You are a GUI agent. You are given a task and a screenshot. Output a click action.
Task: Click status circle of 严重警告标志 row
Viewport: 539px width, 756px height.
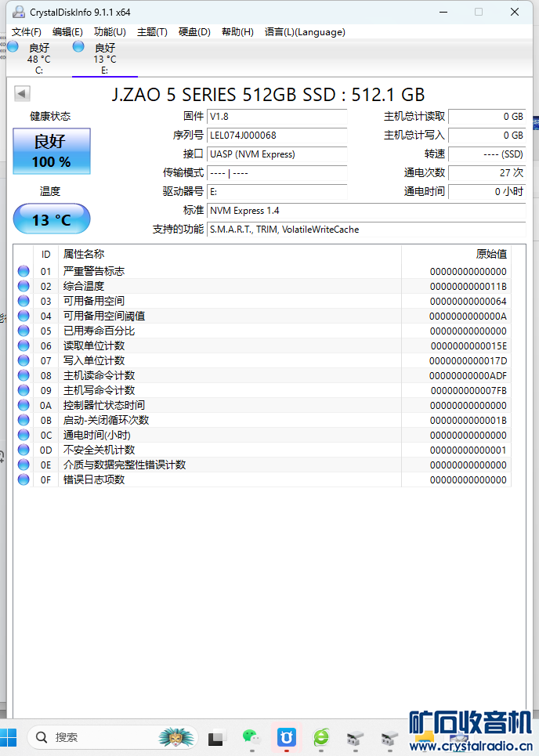(x=24, y=271)
